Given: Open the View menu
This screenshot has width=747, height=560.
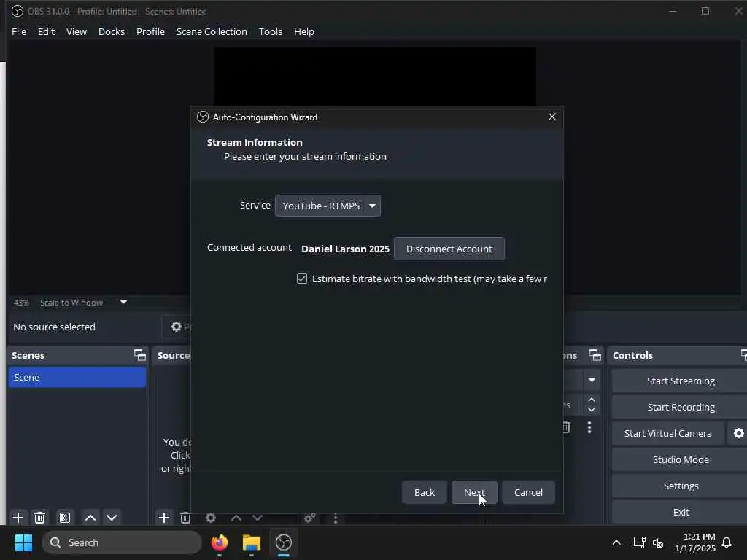Looking at the screenshot, I should [76, 31].
